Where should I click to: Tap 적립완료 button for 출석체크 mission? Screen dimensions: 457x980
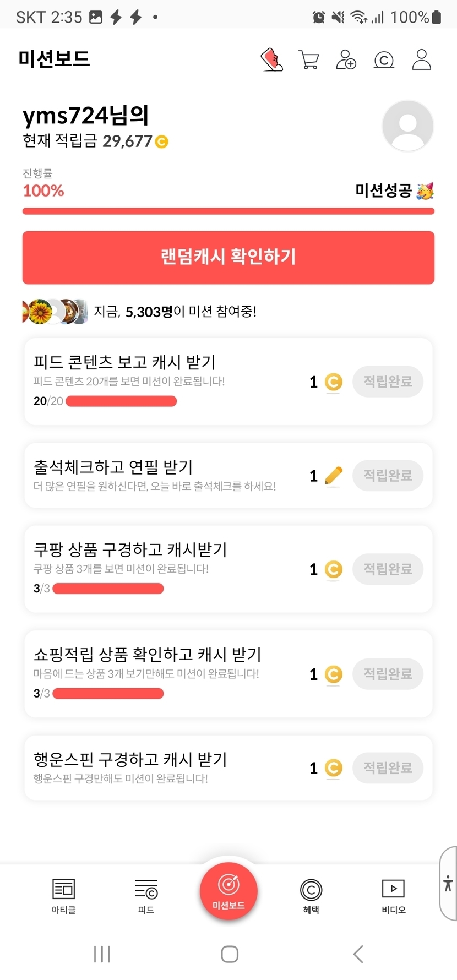point(388,475)
